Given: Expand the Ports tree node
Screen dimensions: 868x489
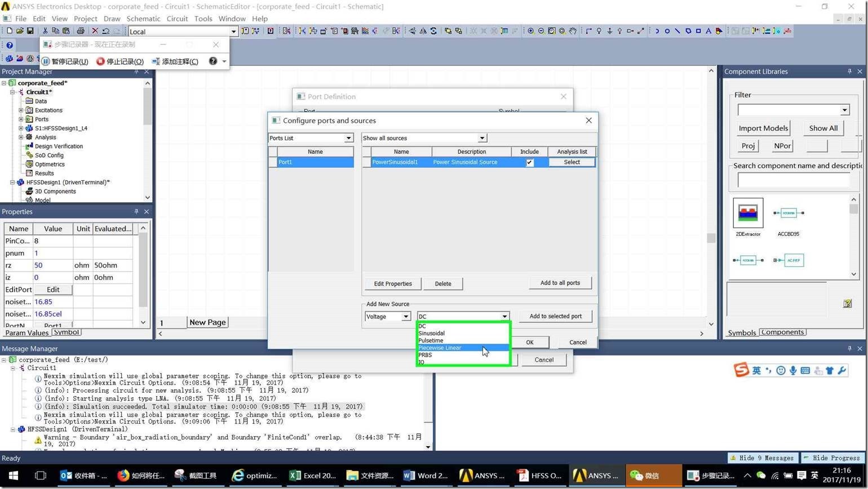Looking at the screenshot, I should coord(21,119).
